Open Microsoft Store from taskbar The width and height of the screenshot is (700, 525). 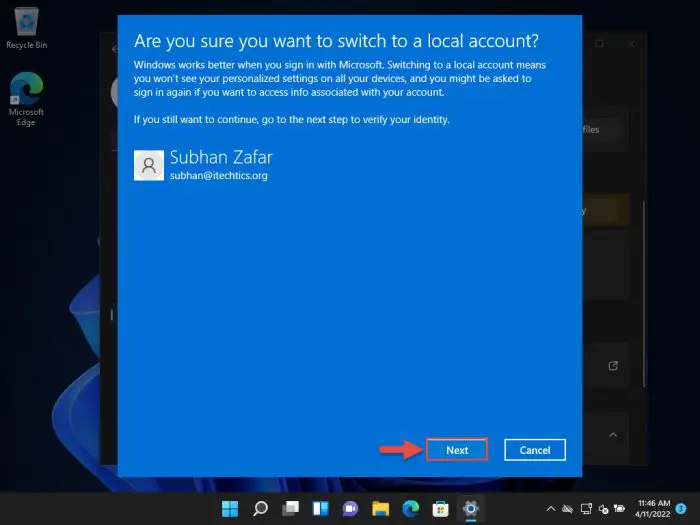click(440, 508)
